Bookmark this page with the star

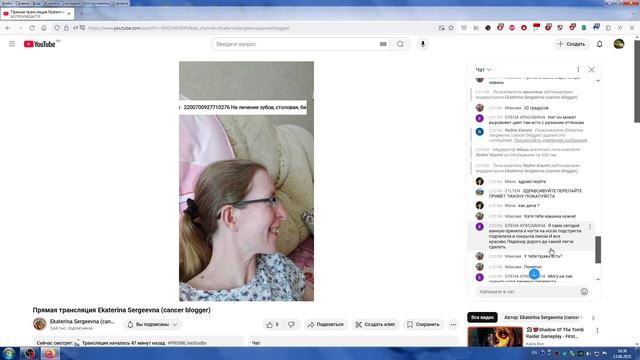click(x=451, y=28)
